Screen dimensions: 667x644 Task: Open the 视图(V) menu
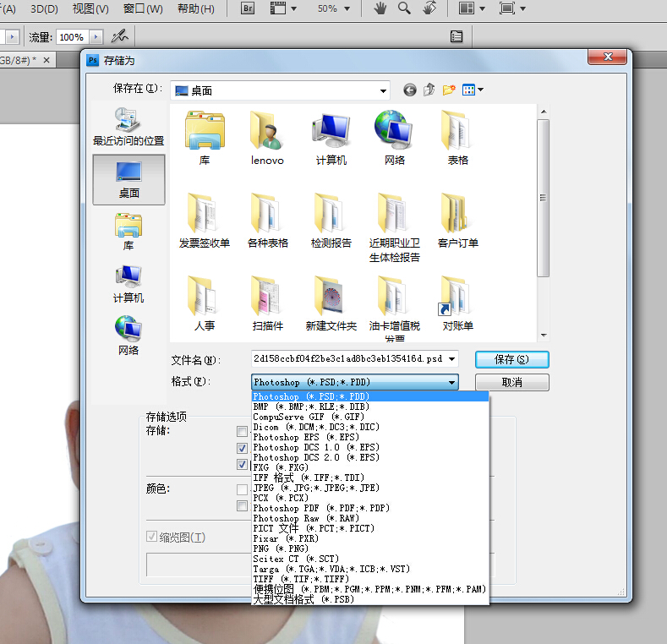[x=90, y=8]
